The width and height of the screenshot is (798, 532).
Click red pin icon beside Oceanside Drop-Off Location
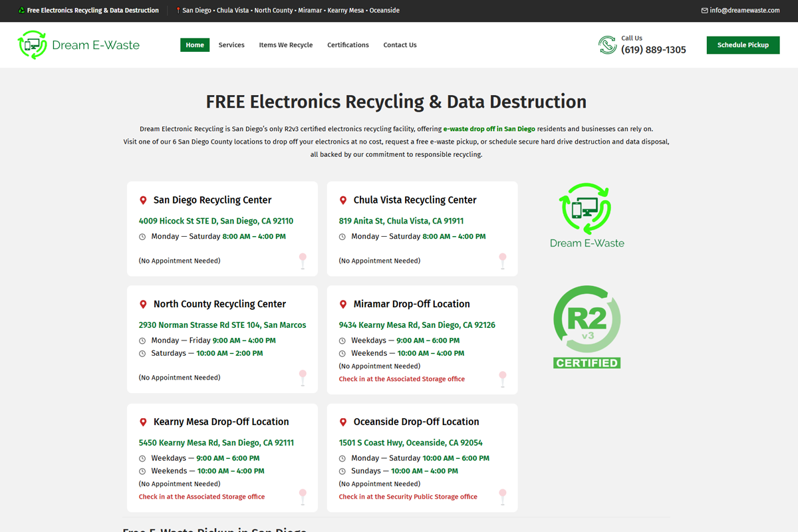click(343, 422)
